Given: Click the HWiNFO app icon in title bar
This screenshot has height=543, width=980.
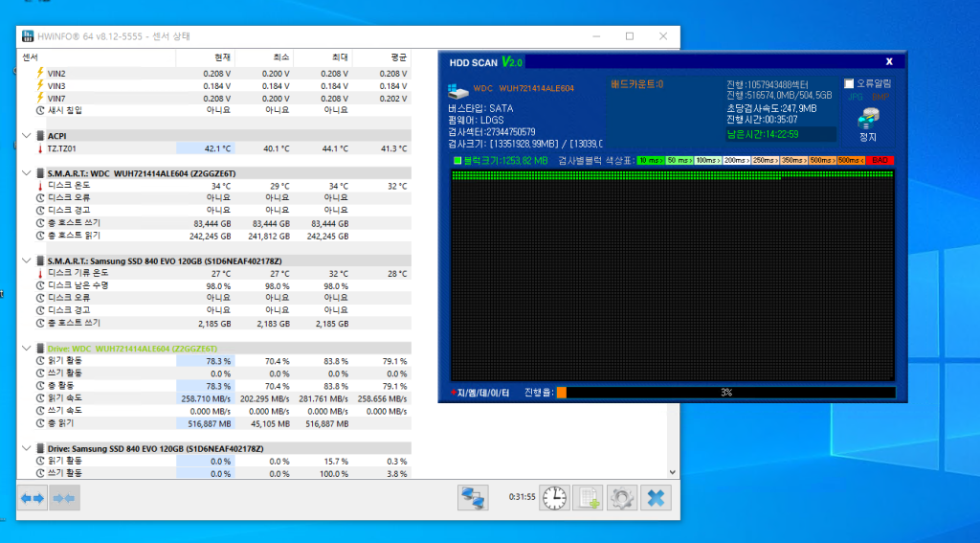Looking at the screenshot, I should 28,36.
